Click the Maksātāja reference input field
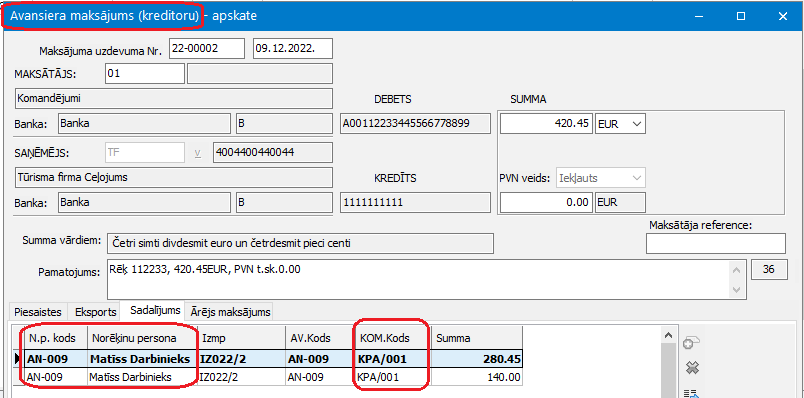The image size is (804, 398). [716, 243]
